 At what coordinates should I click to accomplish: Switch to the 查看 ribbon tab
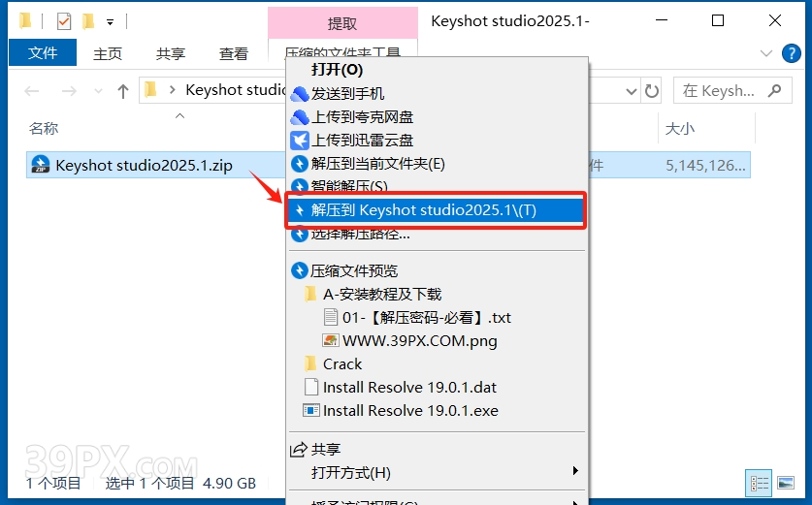234,53
